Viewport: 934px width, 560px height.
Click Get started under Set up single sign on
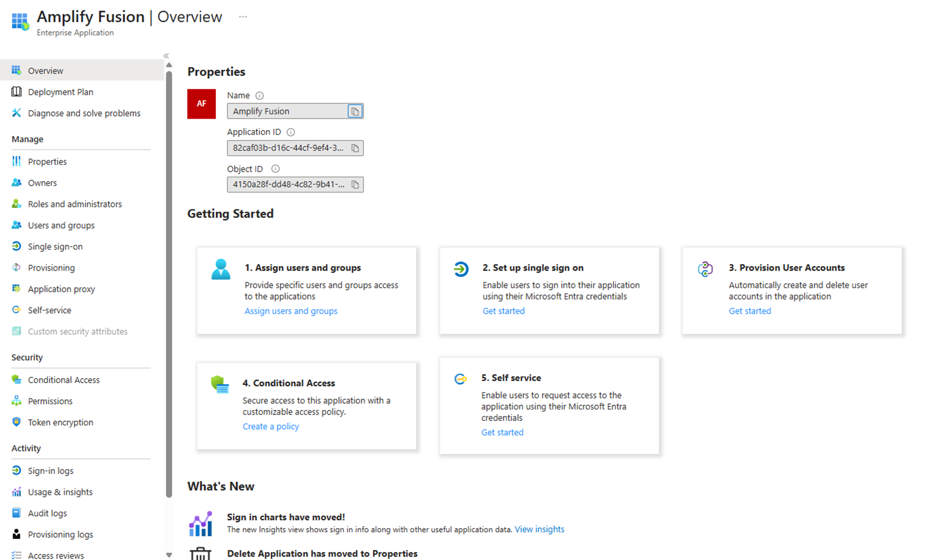(x=504, y=311)
